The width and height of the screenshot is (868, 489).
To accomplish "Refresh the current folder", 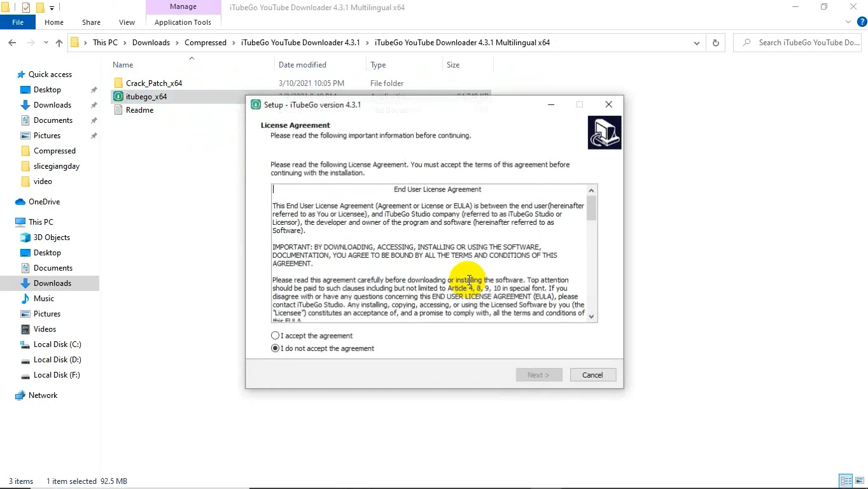I will click(x=715, y=43).
